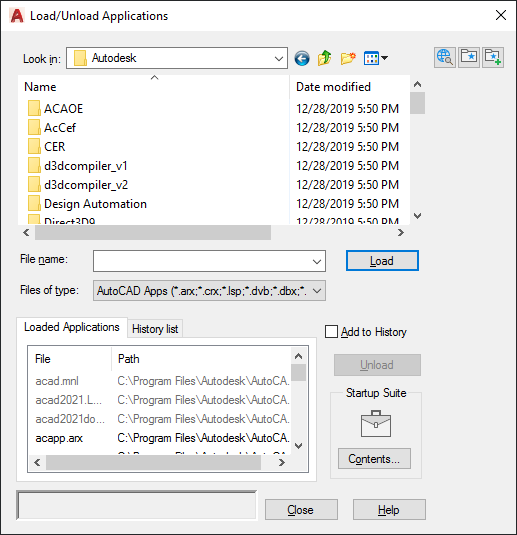Select the CER folder
Image resolution: width=517 pixels, height=535 pixels.
46,147
